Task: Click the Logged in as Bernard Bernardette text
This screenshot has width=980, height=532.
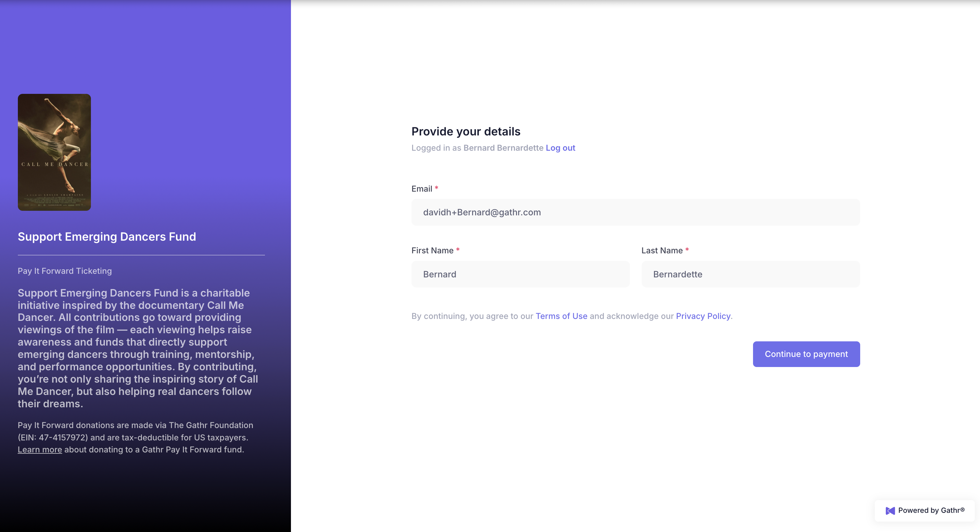Action: click(x=477, y=148)
